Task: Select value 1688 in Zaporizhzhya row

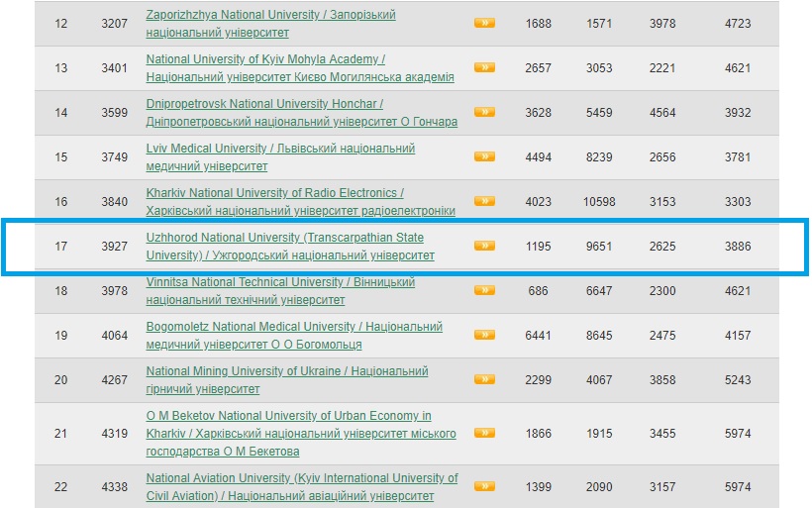Action: pos(538,24)
